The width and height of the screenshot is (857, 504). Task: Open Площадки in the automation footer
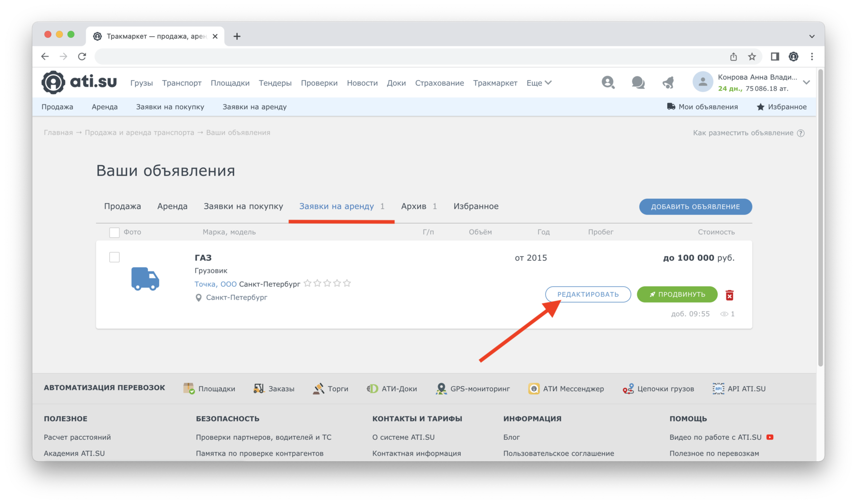[x=210, y=389]
